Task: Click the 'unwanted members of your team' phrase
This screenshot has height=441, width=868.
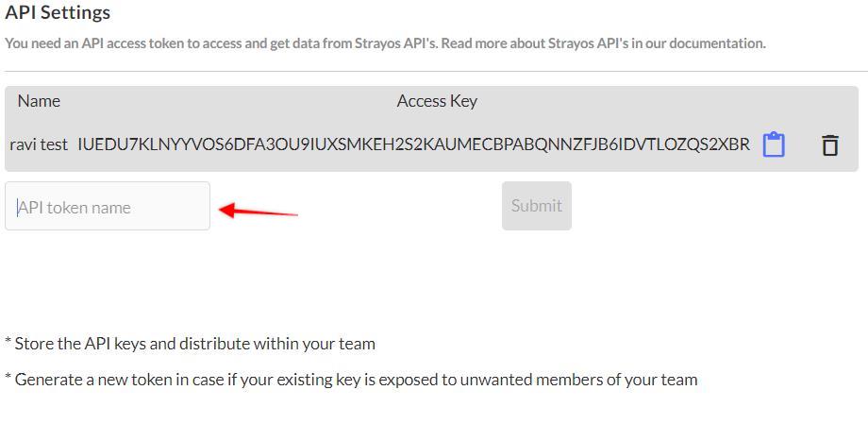Action: coord(594,380)
